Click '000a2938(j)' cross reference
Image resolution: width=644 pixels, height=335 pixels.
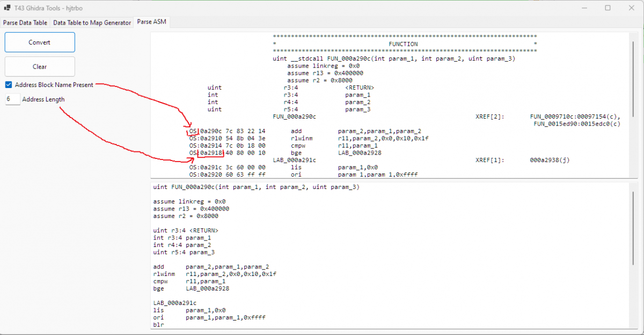tap(550, 160)
